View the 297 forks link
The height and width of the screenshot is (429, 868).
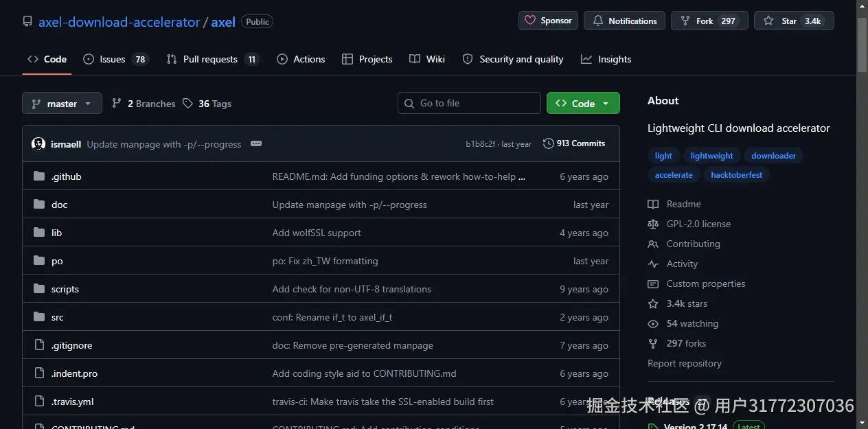pyautogui.click(x=677, y=343)
